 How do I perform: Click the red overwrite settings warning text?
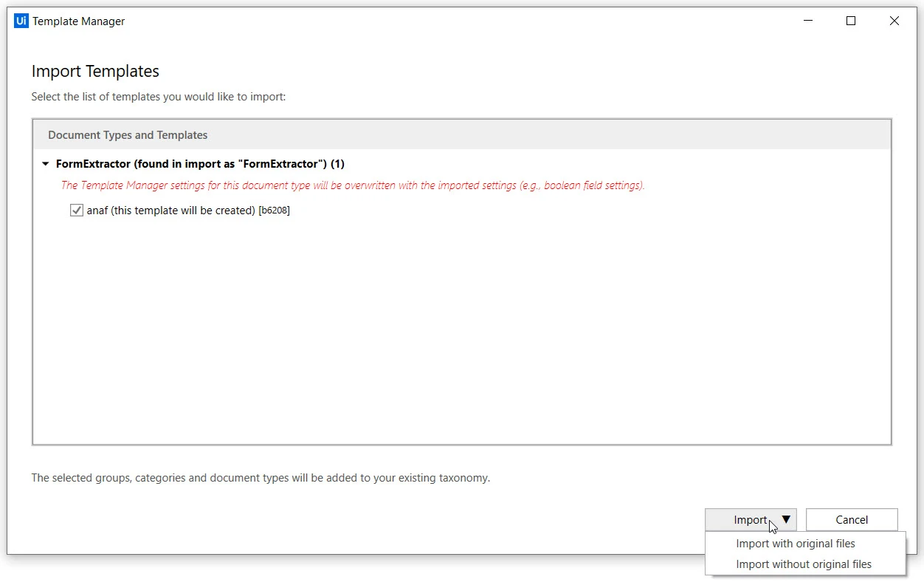point(353,185)
